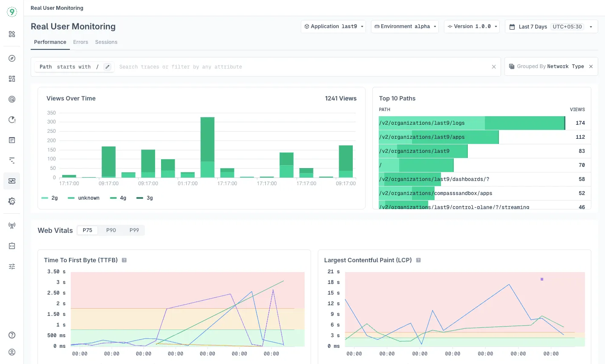Remove the Grouped By Network Type filter
Screen dimensions: 605x364
coord(591,66)
